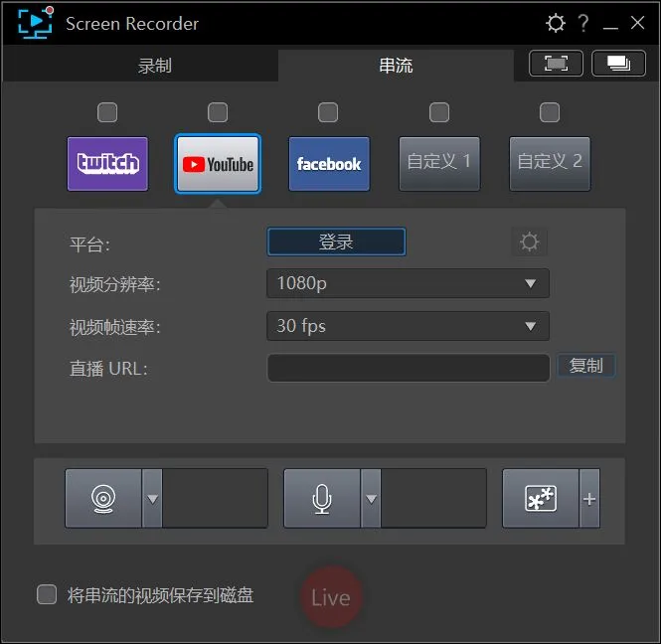Check the box above Facebook
The width and height of the screenshot is (661, 644).
[328, 112]
